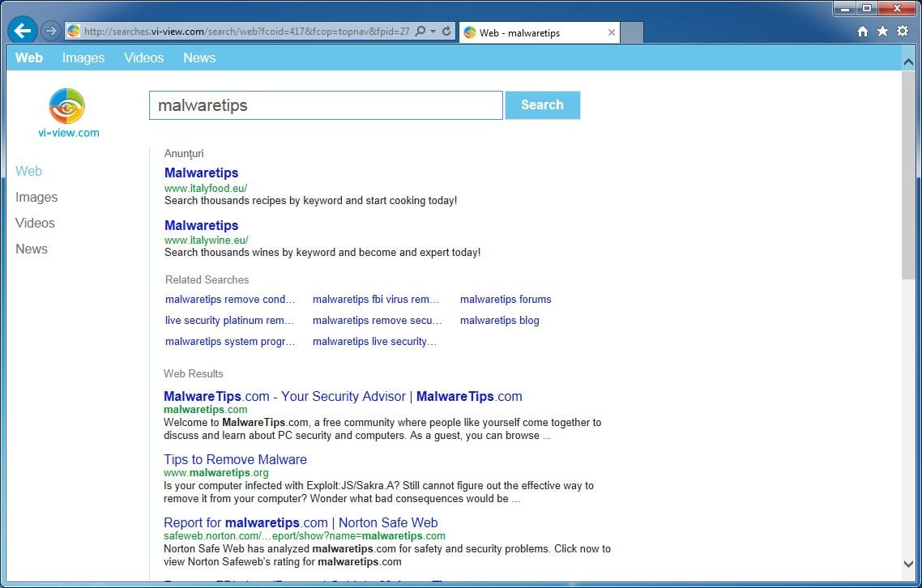Select the 'Web - malwaretips' browser tab
The width and height of the screenshot is (922, 588).
tap(539, 33)
